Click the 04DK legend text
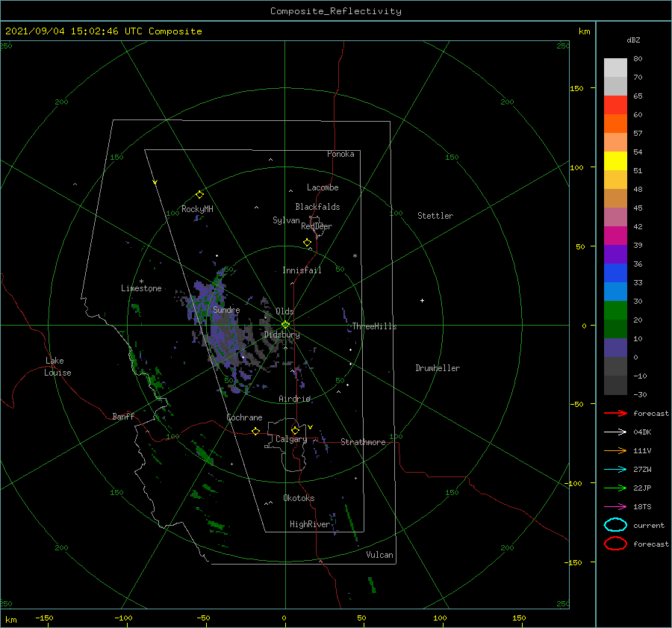 tap(642, 432)
